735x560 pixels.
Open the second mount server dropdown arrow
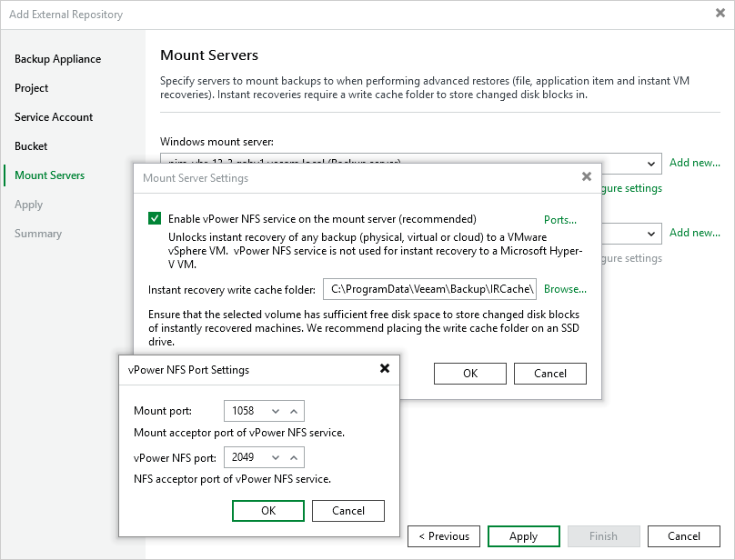point(651,233)
